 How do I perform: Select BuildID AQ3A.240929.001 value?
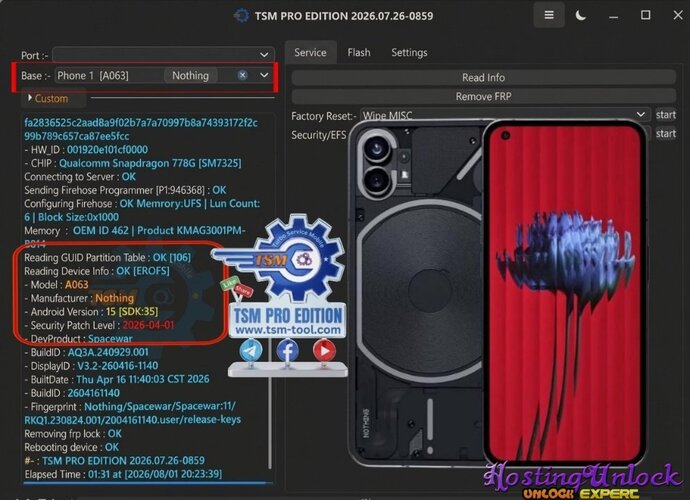coord(108,352)
